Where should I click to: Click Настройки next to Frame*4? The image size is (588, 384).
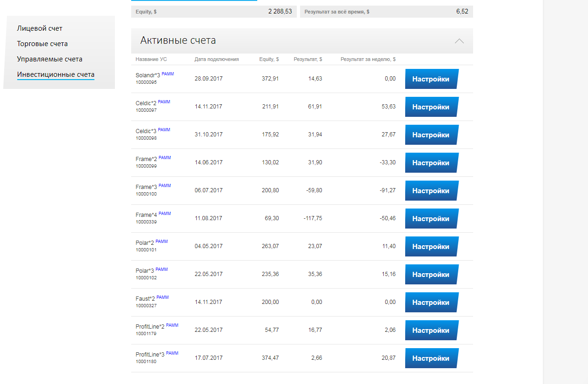431,219
